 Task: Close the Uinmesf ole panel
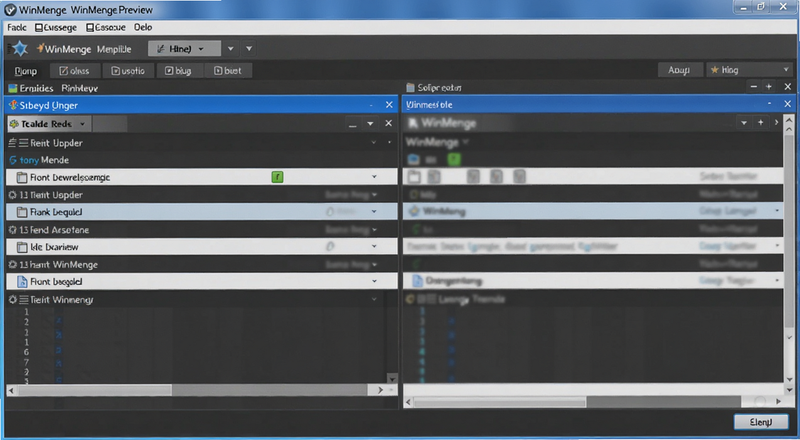tap(788, 104)
